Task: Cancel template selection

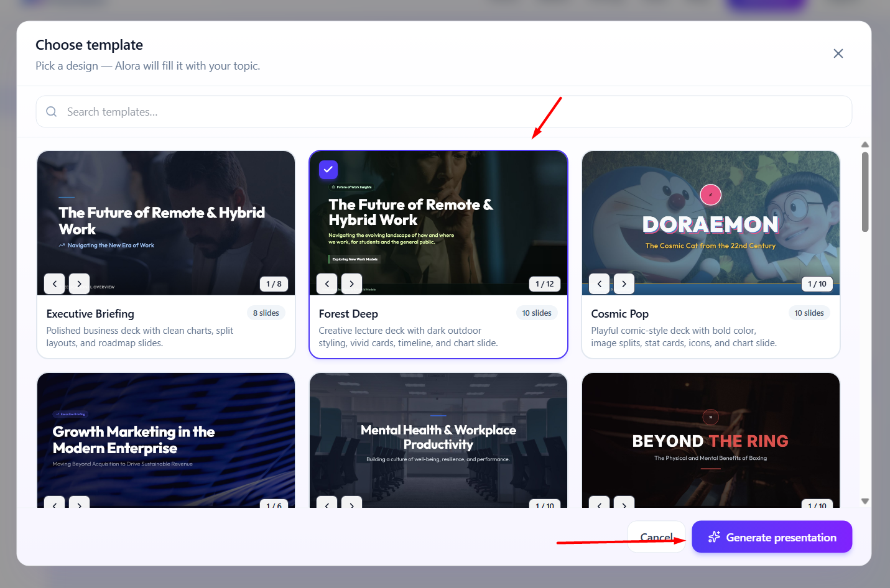Action: point(657,537)
